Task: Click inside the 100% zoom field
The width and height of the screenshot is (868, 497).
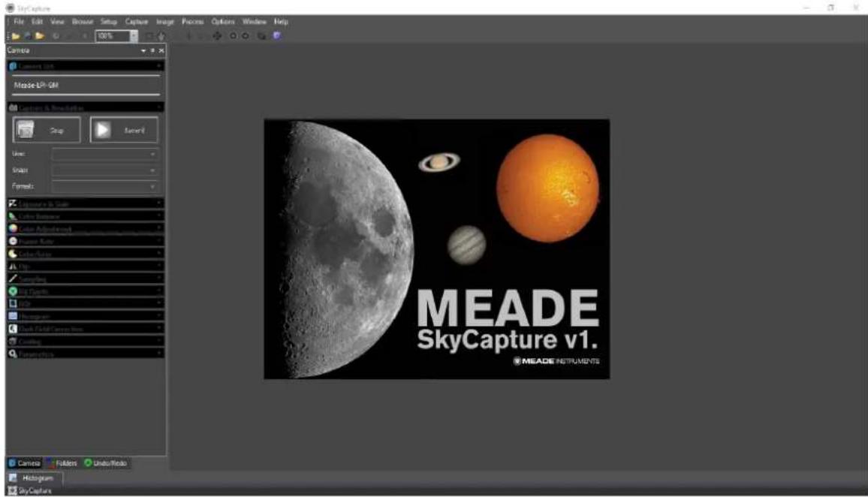Action: (x=113, y=36)
